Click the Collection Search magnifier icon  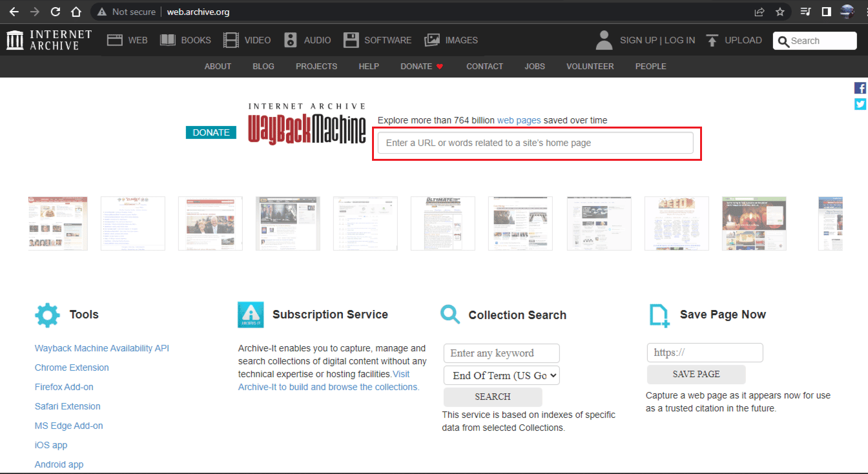click(x=450, y=314)
